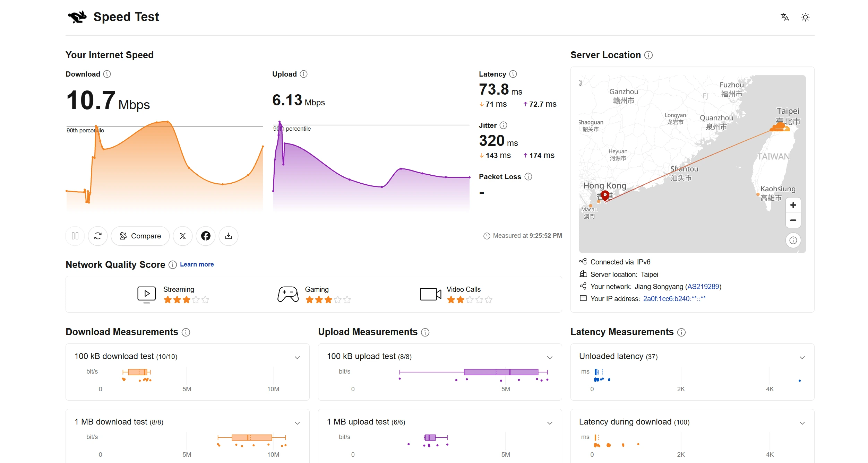
Task: Open the AS219289 network link
Action: (703, 287)
